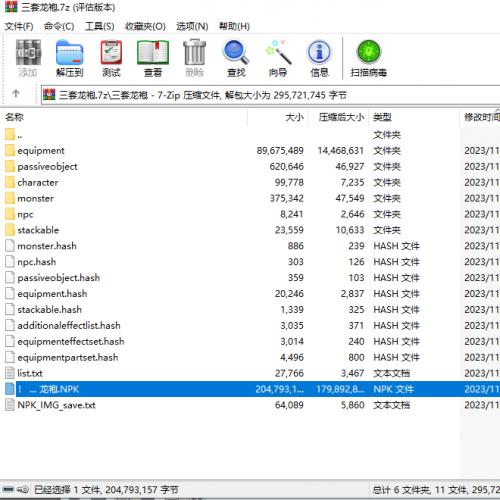Open the 收藏夹(O) menu
The image size is (500, 500).
[145, 26]
